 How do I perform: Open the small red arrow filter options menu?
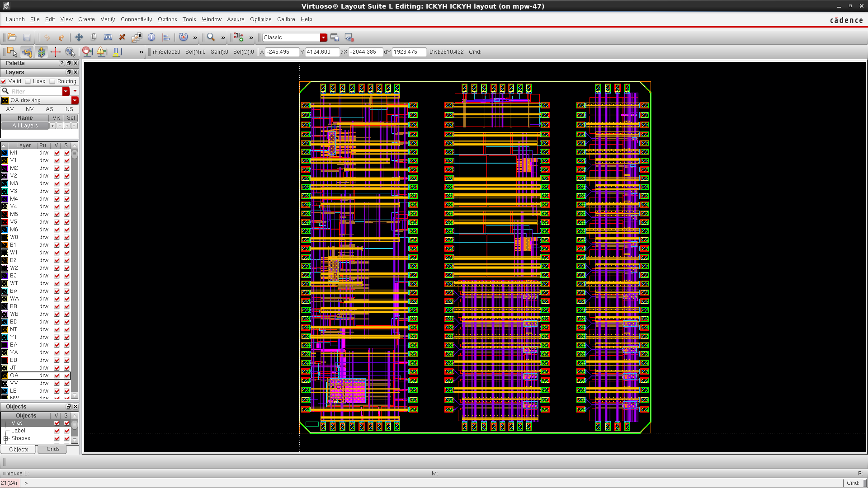[x=75, y=91]
